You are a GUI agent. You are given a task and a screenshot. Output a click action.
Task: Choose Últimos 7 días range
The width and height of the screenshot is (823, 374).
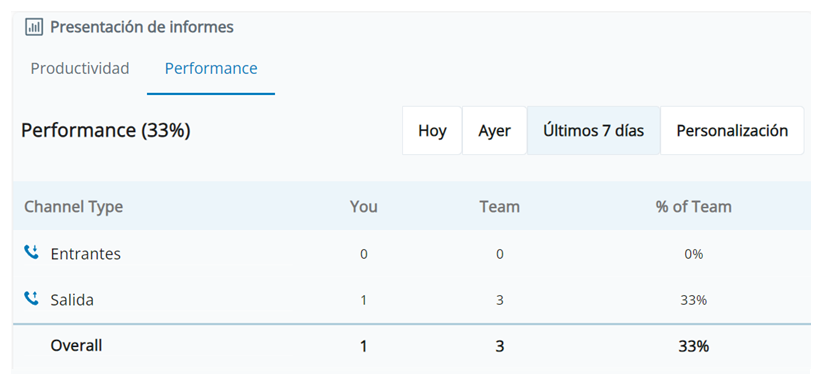[x=594, y=131]
